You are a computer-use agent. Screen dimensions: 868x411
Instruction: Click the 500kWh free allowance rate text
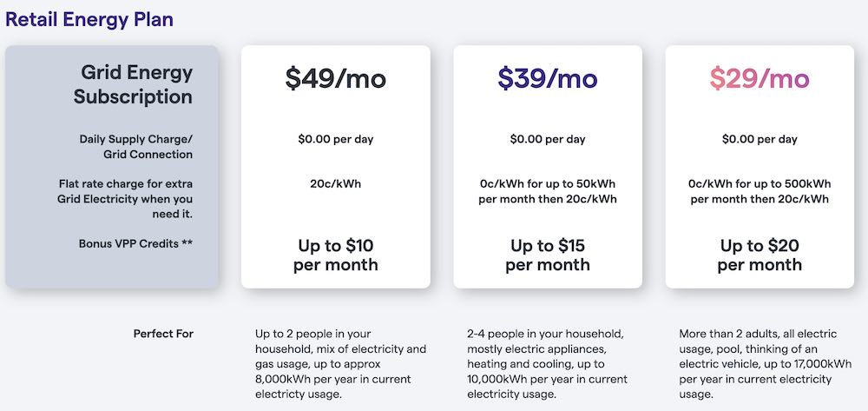coord(759,191)
